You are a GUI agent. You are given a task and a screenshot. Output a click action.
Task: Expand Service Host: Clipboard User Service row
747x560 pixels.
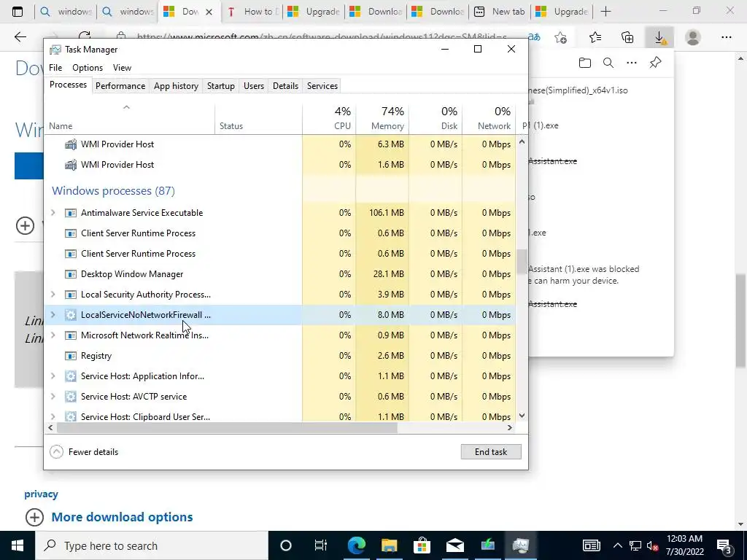tap(53, 416)
